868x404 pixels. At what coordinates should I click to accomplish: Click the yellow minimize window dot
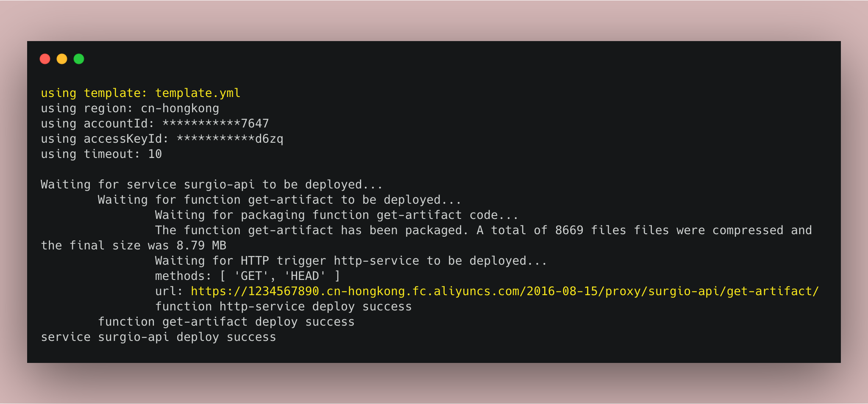click(x=62, y=59)
